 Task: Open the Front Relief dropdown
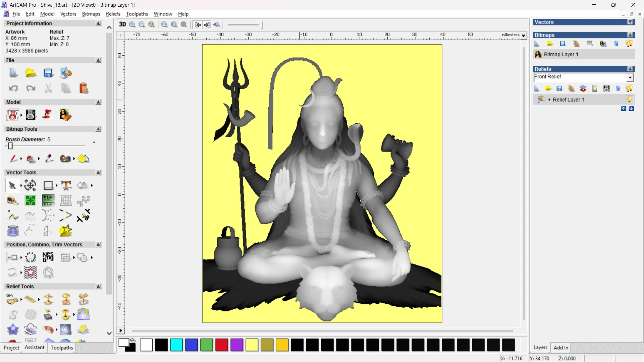[630, 77]
